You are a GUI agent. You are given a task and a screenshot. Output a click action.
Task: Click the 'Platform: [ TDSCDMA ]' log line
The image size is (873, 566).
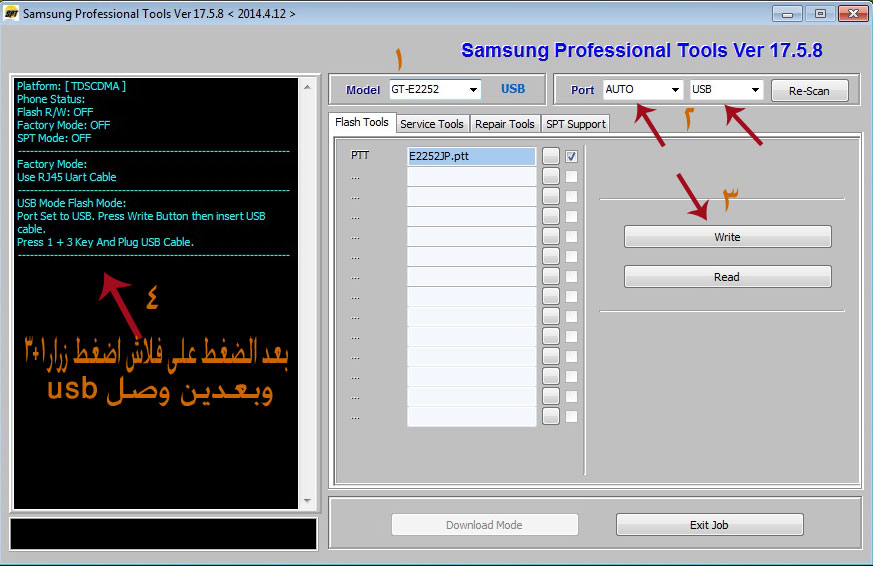[71, 86]
